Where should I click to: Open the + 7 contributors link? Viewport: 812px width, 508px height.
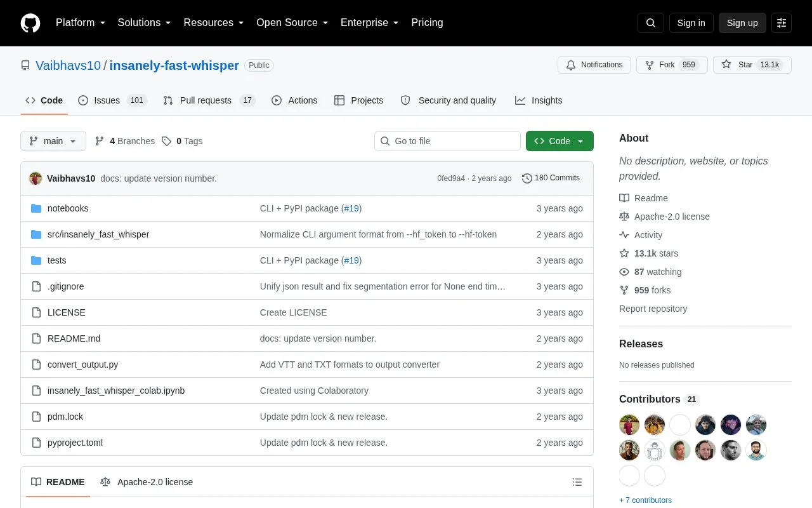tap(645, 500)
